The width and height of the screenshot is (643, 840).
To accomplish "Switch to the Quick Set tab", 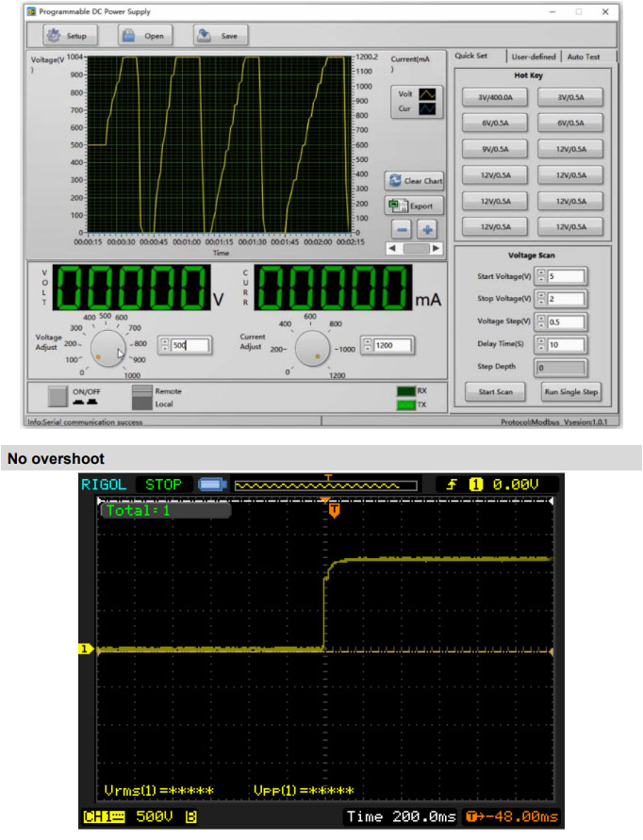I will [x=471, y=56].
